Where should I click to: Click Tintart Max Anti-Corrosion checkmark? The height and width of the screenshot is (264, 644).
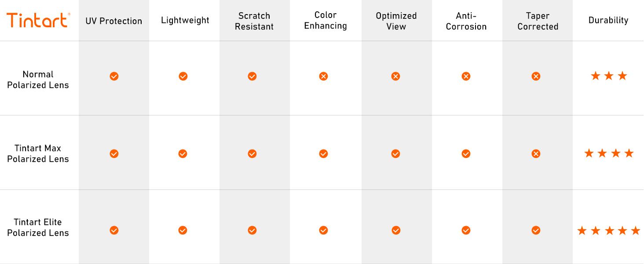click(466, 154)
